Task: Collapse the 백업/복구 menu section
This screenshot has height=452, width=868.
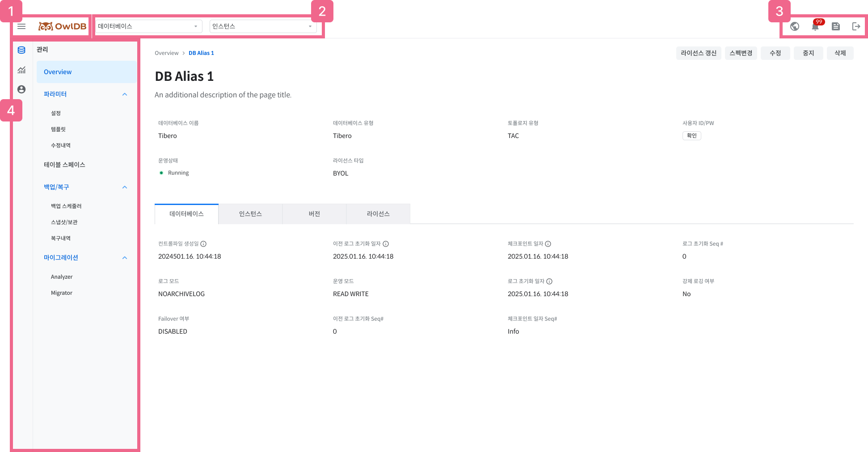Action: pos(125,187)
